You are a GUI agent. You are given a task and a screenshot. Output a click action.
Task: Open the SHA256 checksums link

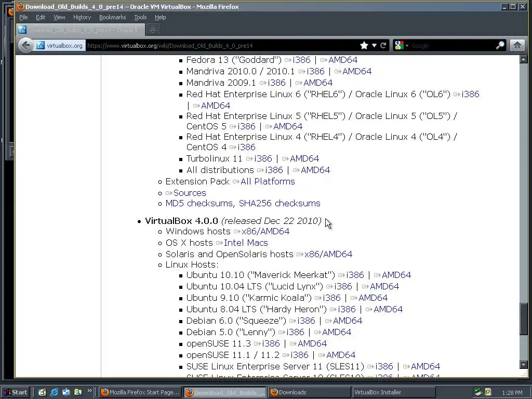tap(280, 203)
